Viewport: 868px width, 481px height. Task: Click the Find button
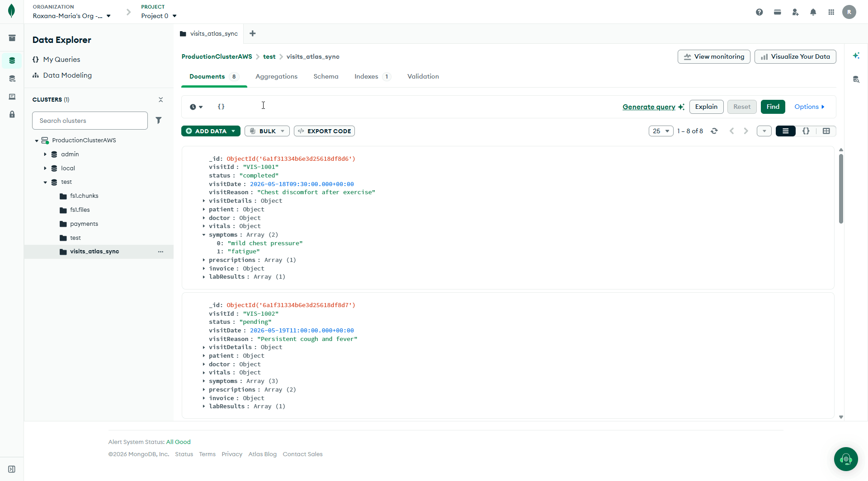pyautogui.click(x=773, y=107)
